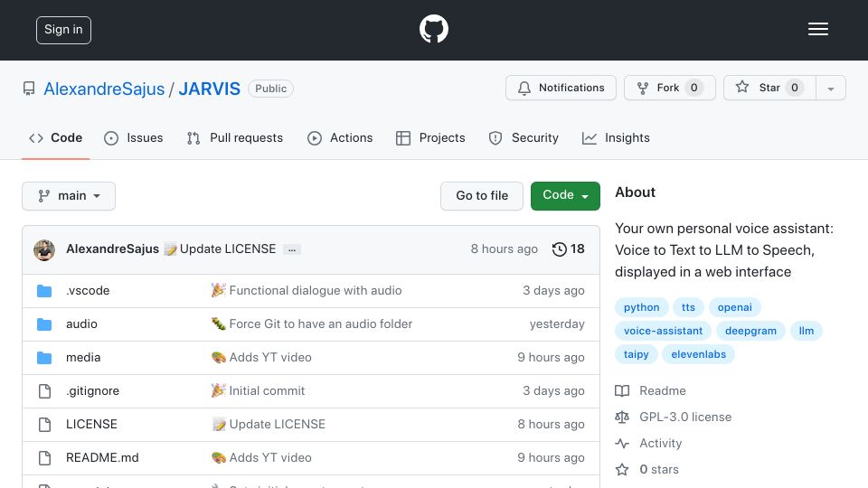Click the Go to file button
This screenshot has height=488, width=868.
(482, 196)
